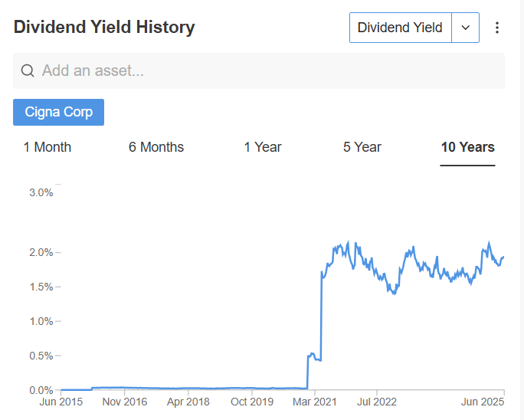Click the Mar 2021 axis tick
This screenshot has width=524, height=420.
coord(315,402)
